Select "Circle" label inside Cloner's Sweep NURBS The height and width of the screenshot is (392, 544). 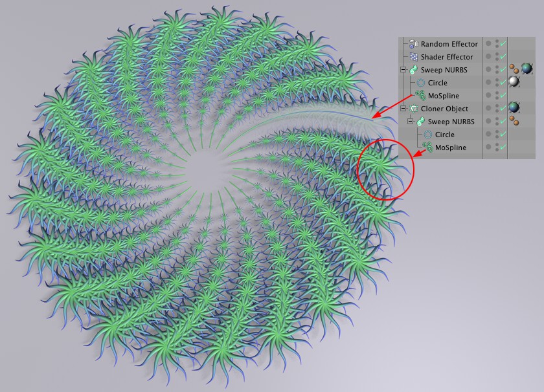click(445, 135)
